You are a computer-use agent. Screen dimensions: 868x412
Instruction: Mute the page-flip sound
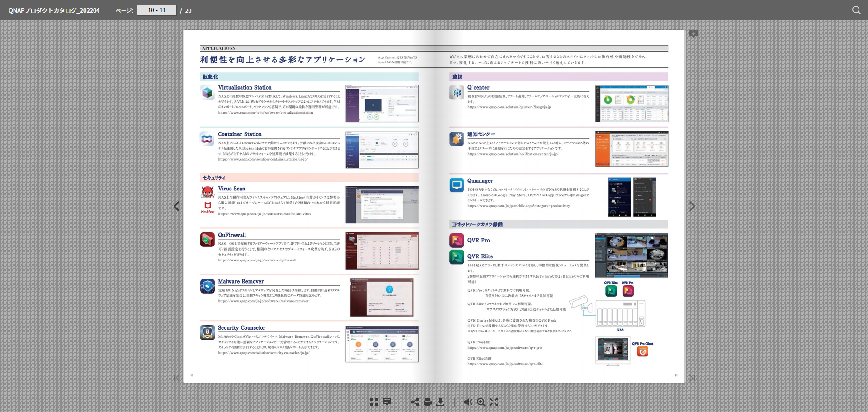point(468,402)
